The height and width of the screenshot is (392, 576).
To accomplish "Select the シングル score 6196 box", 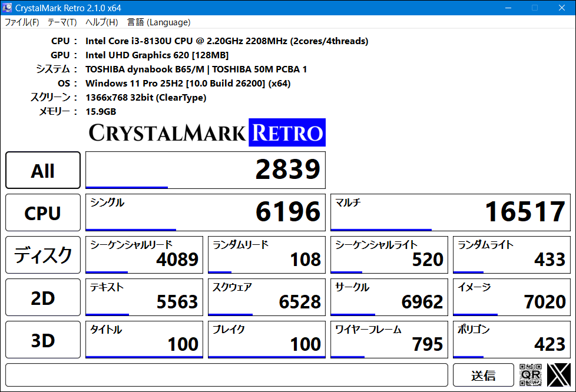I will click(206, 212).
